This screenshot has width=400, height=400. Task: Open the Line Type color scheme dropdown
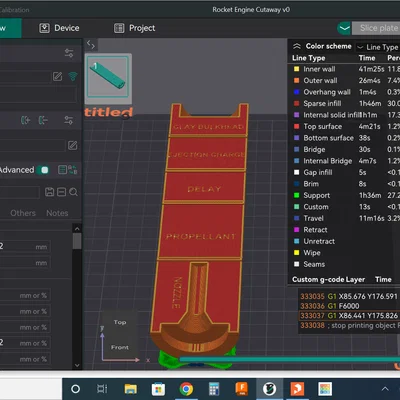(378, 47)
